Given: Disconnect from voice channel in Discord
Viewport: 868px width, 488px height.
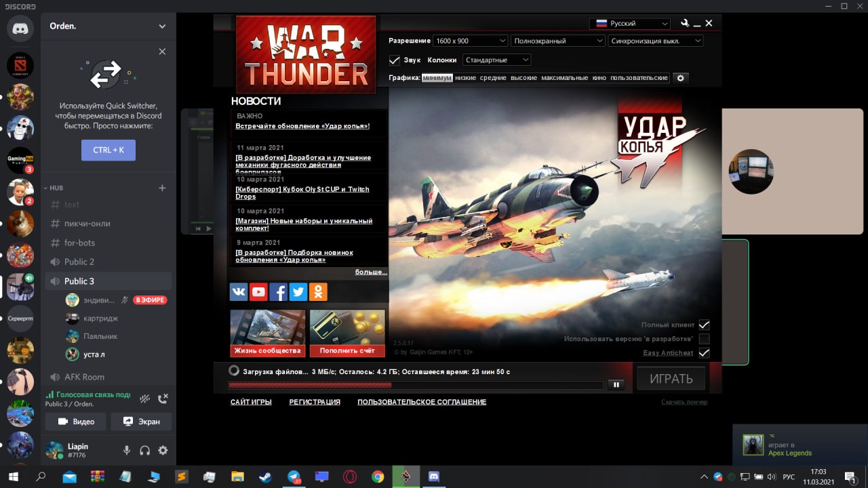Looking at the screenshot, I should (x=163, y=399).
